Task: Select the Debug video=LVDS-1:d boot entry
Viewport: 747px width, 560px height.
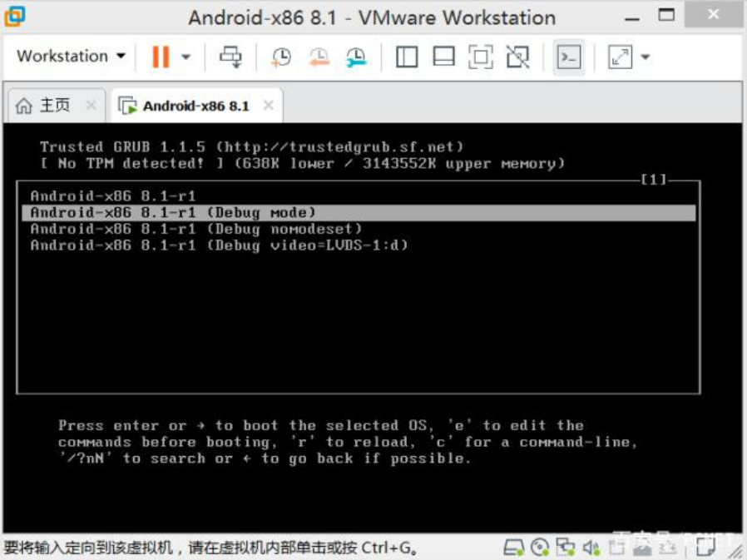Action: [x=359, y=245]
